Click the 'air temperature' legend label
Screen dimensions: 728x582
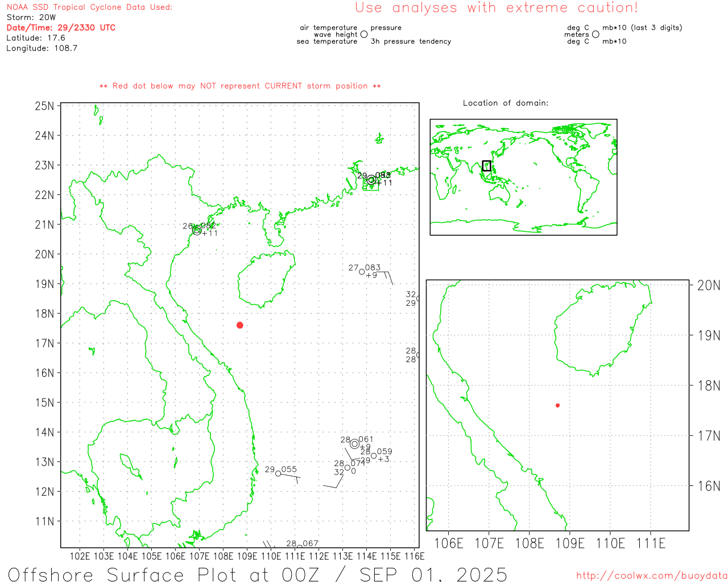(329, 28)
